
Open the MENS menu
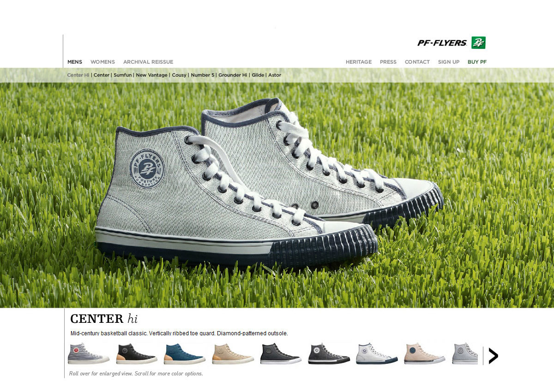coord(75,62)
